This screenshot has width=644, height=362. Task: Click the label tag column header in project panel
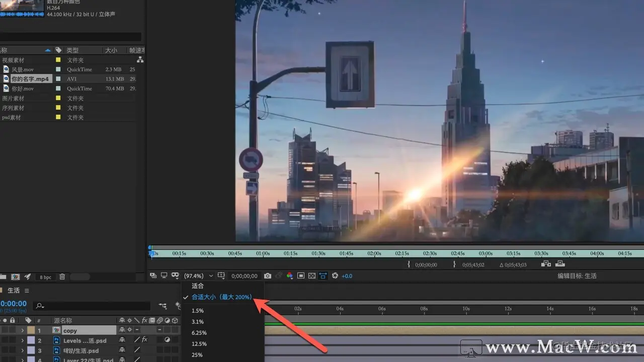[x=58, y=50]
